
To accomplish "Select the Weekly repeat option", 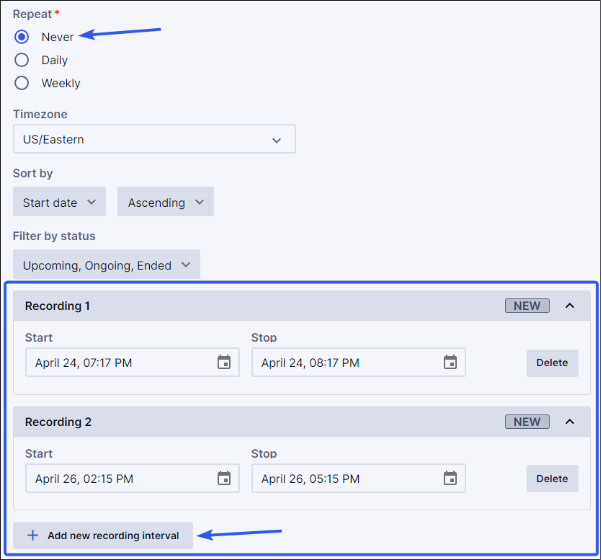I will click(x=22, y=83).
